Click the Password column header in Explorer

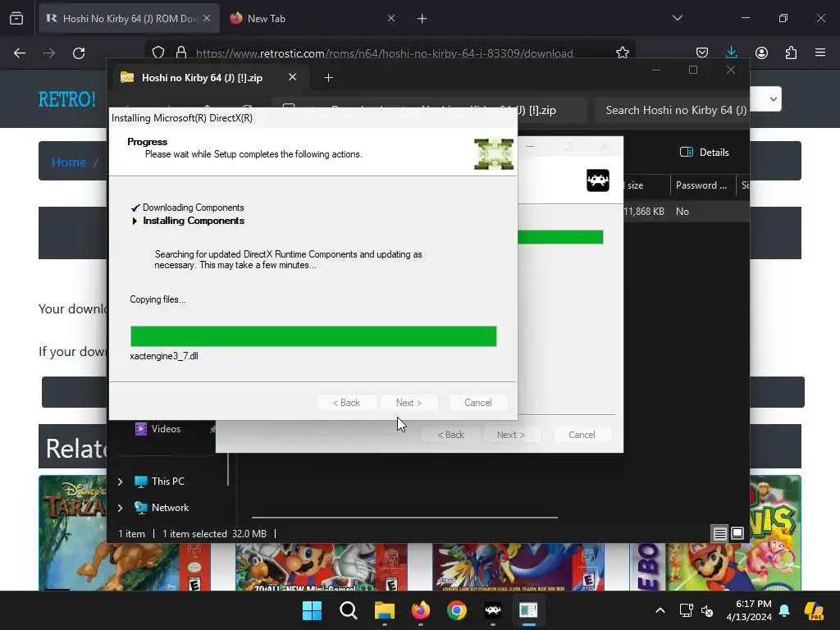pyautogui.click(x=701, y=185)
